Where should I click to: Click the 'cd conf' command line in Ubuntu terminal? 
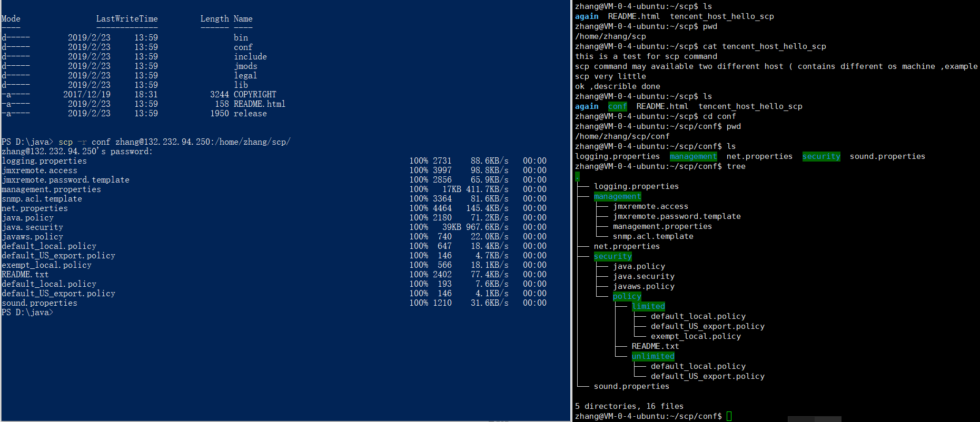[655, 116]
